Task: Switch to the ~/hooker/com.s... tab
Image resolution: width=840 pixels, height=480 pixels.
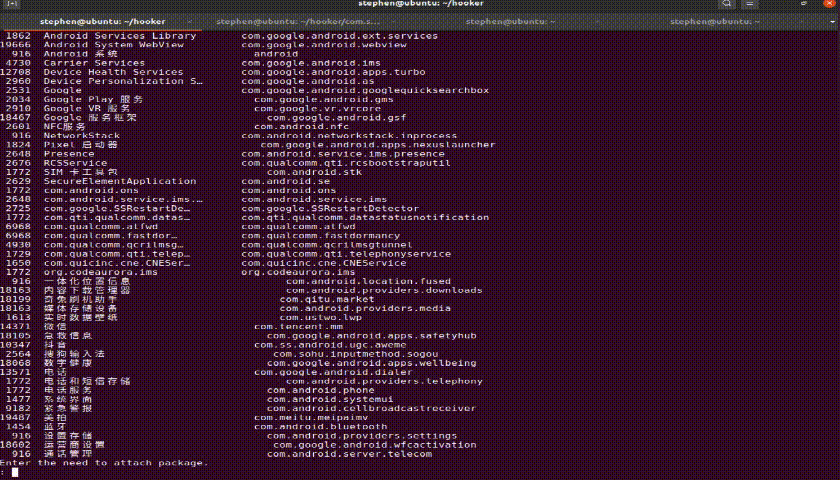Action: [x=298, y=21]
